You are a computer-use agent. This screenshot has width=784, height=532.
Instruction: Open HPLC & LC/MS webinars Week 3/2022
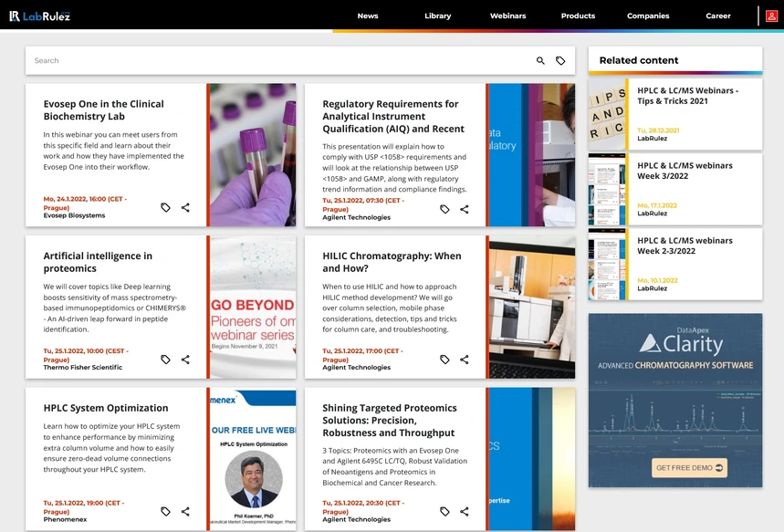tap(685, 171)
